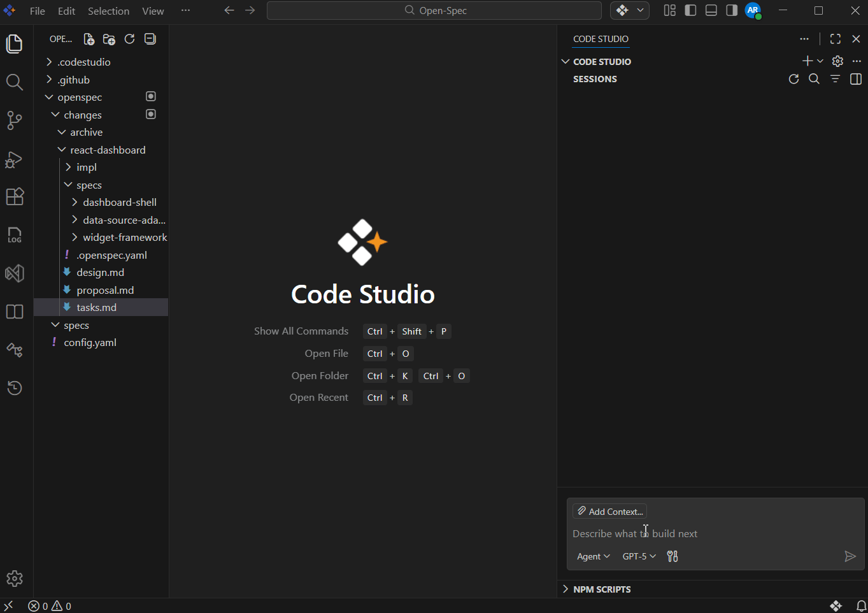Maximize the Code Studio panel

coord(836,39)
